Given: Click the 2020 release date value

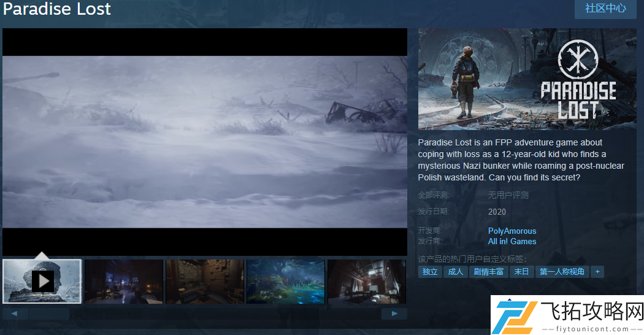Looking at the screenshot, I should 497,212.
